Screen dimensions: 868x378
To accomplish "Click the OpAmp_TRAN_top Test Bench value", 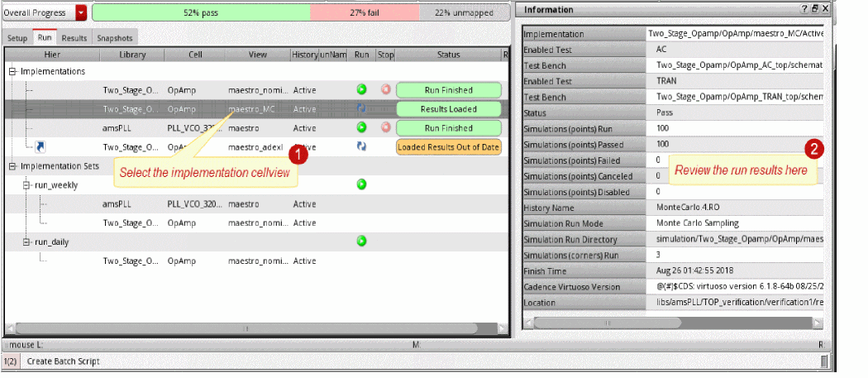I will pos(735,97).
